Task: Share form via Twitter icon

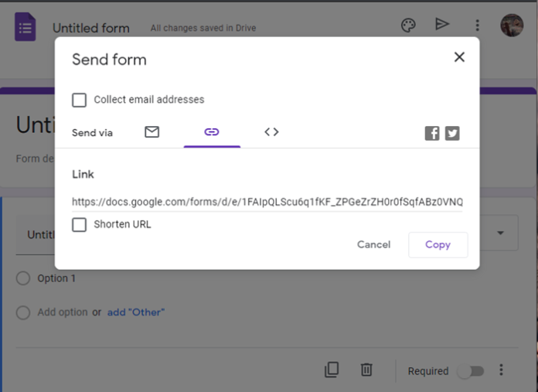Action: [x=452, y=133]
